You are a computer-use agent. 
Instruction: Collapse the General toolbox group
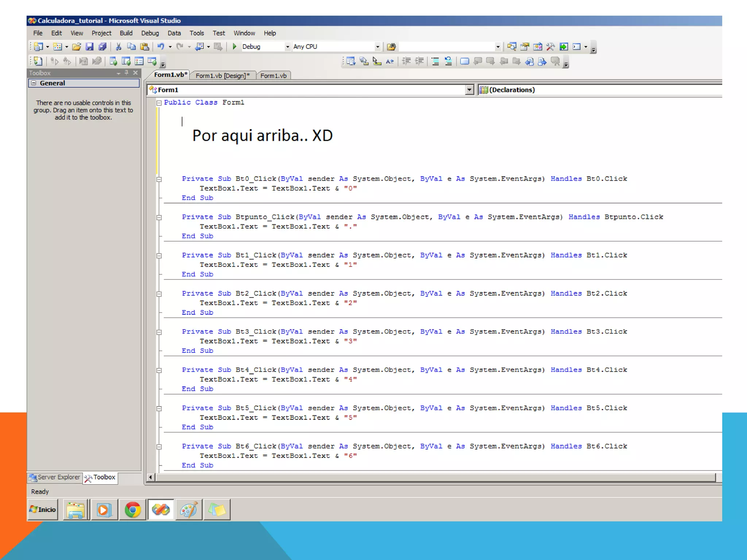click(34, 83)
